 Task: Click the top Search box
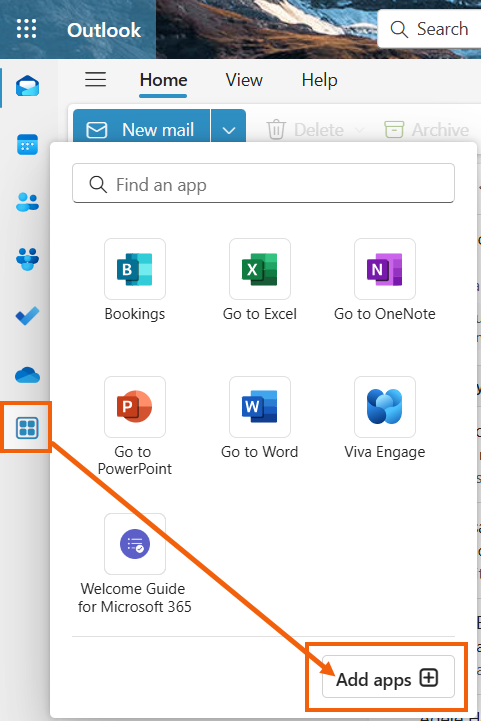tap(429, 29)
